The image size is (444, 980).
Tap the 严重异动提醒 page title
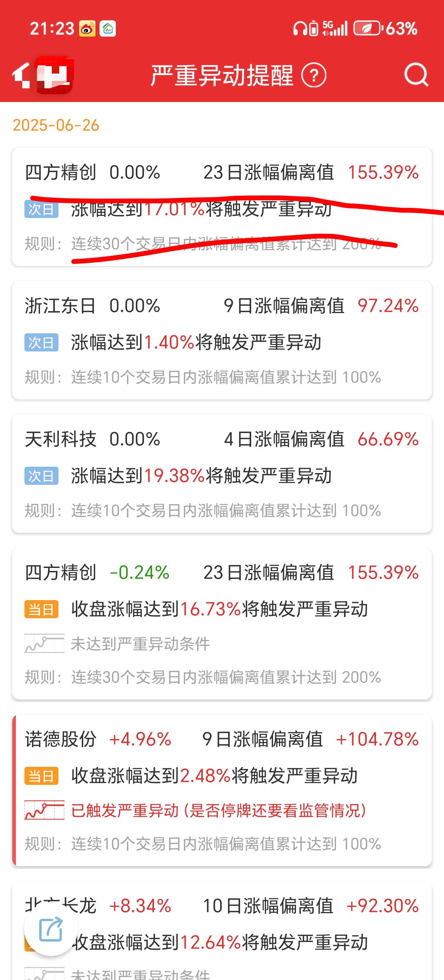pyautogui.click(x=222, y=75)
